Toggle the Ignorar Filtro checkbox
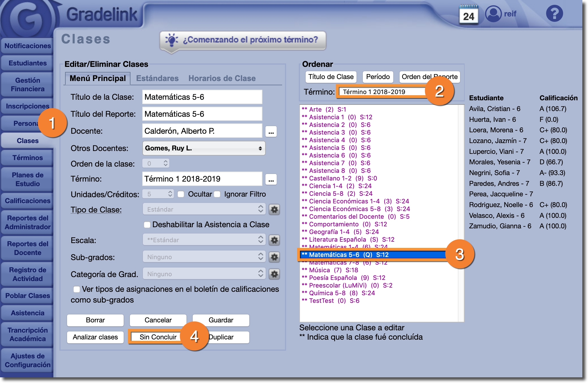588x383 pixels. [217, 194]
